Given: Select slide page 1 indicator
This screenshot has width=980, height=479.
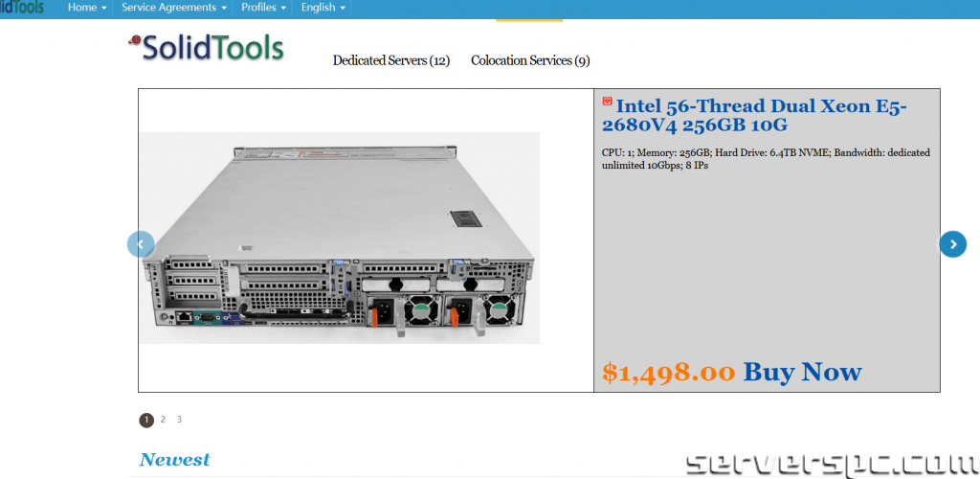Looking at the screenshot, I should click(x=146, y=421).
